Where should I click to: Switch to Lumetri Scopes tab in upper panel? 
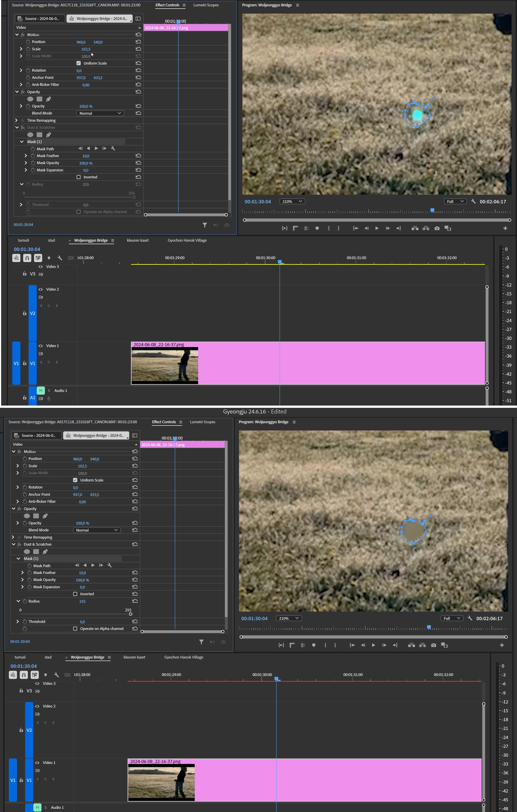click(x=206, y=5)
